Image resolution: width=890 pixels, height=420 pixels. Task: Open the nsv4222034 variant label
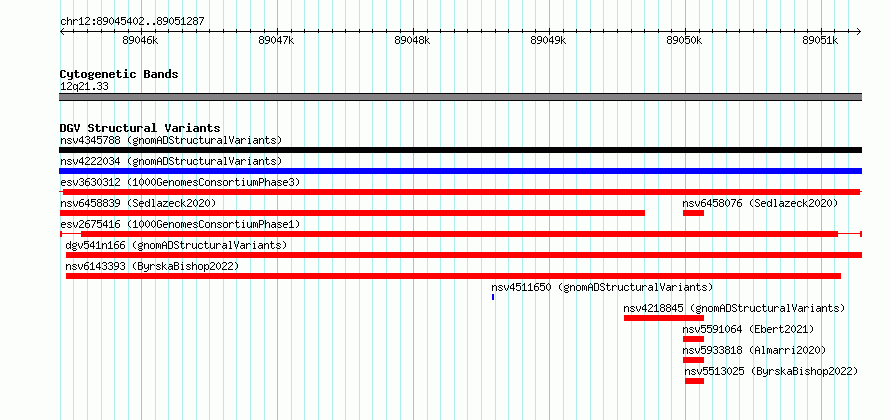point(171,161)
